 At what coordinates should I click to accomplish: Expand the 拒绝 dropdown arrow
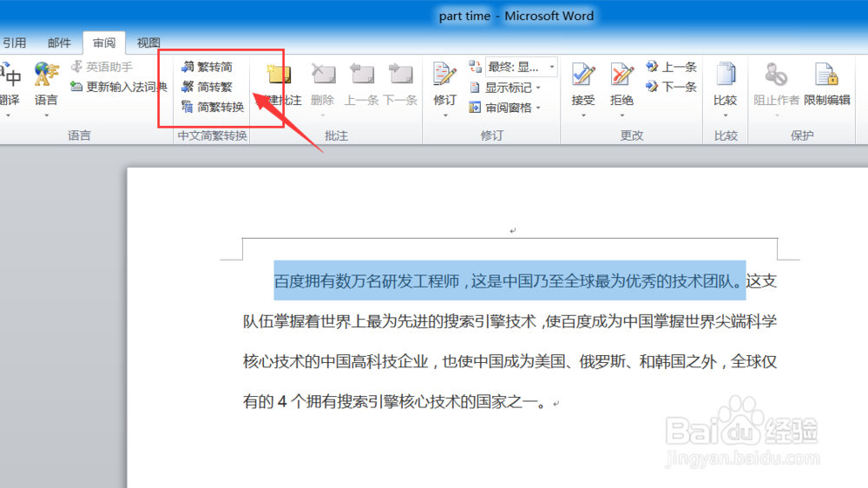coord(621,115)
